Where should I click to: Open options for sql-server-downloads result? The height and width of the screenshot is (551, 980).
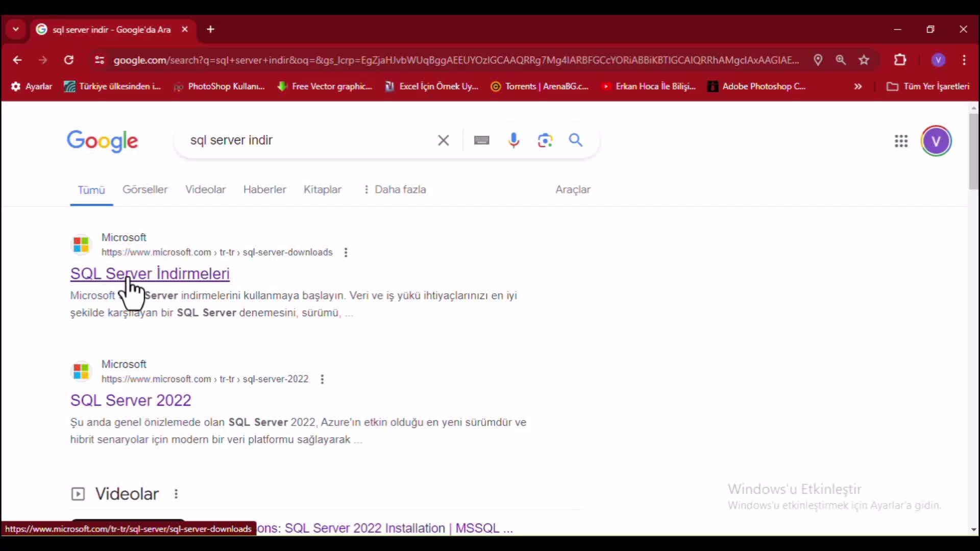point(346,253)
